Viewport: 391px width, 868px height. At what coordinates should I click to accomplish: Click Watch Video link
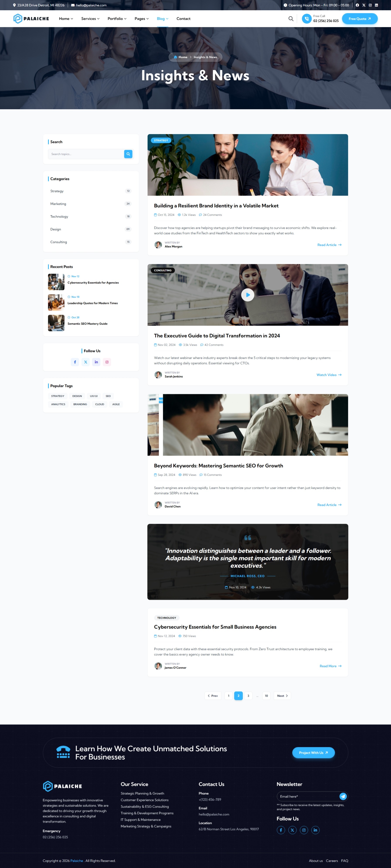pyautogui.click(x=329, y=375)
